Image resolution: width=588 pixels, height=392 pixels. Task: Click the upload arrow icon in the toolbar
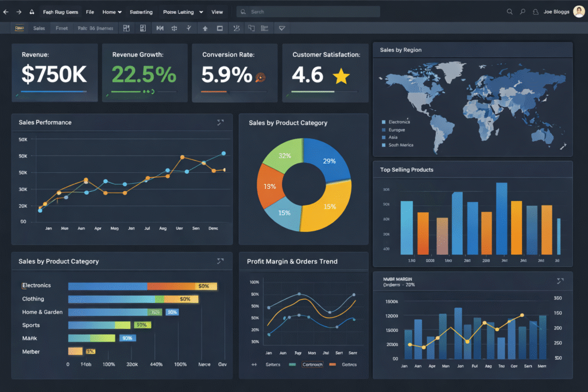pos(205,28)
